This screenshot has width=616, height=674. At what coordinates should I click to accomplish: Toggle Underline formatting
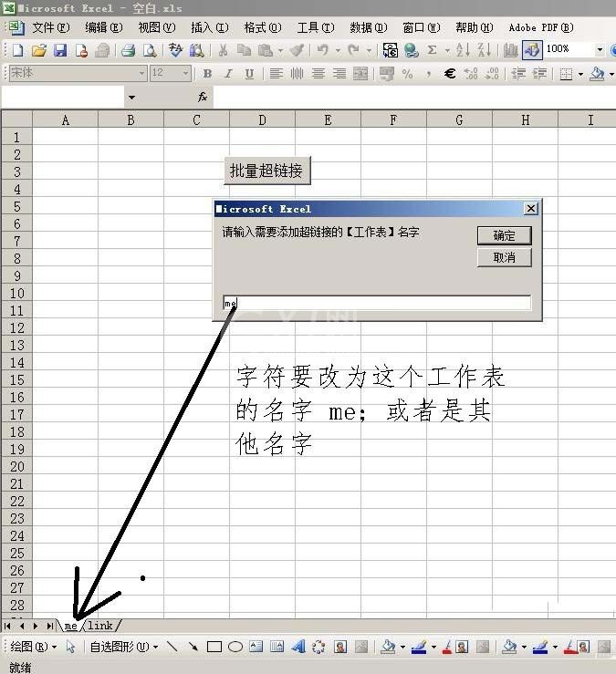249,74
